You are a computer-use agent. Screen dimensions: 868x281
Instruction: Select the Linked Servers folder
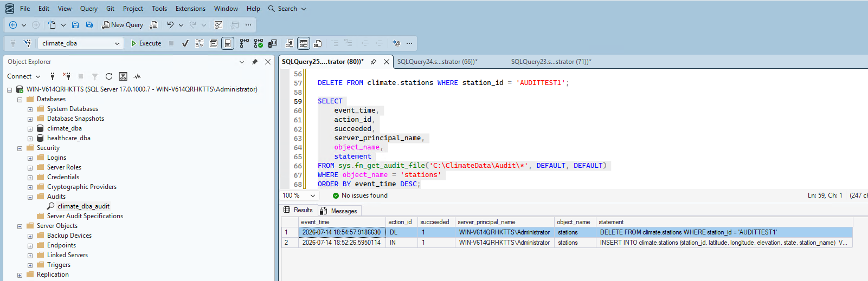tap(67, 255)
